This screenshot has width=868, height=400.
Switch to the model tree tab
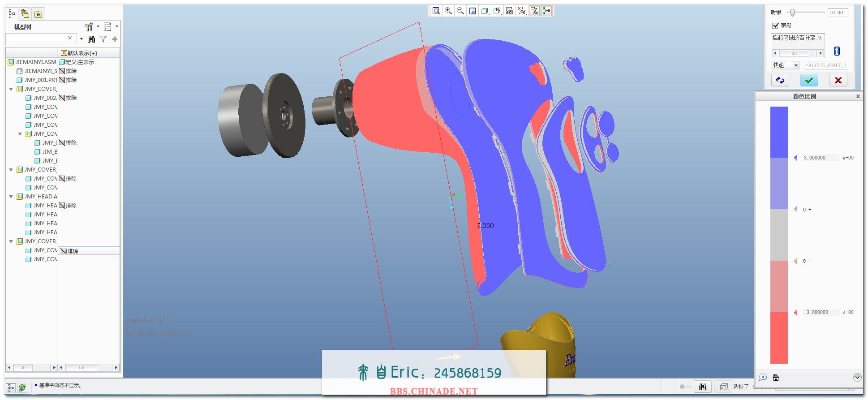click(x=12, y=14)
